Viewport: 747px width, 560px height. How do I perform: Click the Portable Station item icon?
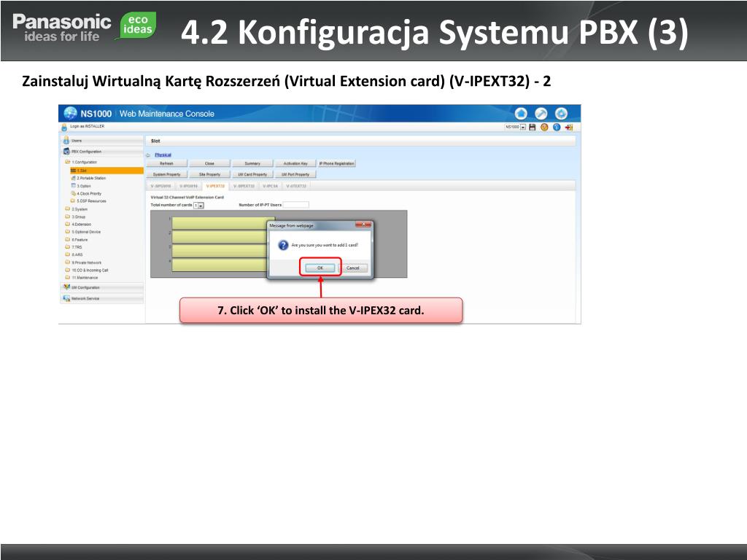74,178
